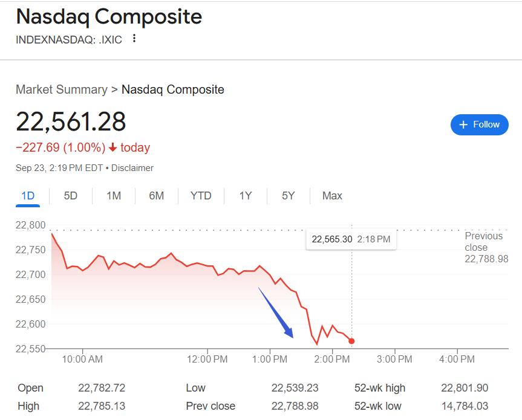Click the Follow button
The width and height of the screenshot is (522, 420).
point(479,124)
